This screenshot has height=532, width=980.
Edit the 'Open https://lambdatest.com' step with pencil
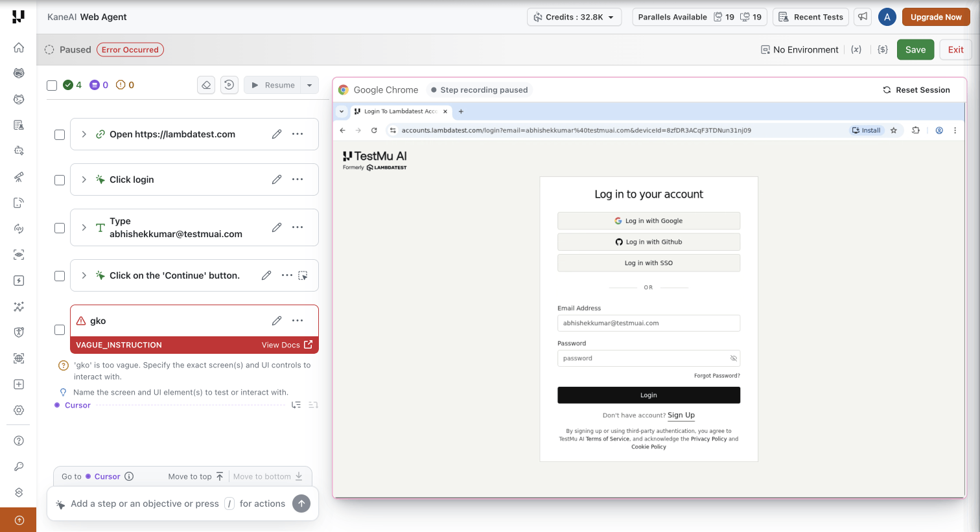(x=277, y=134)
